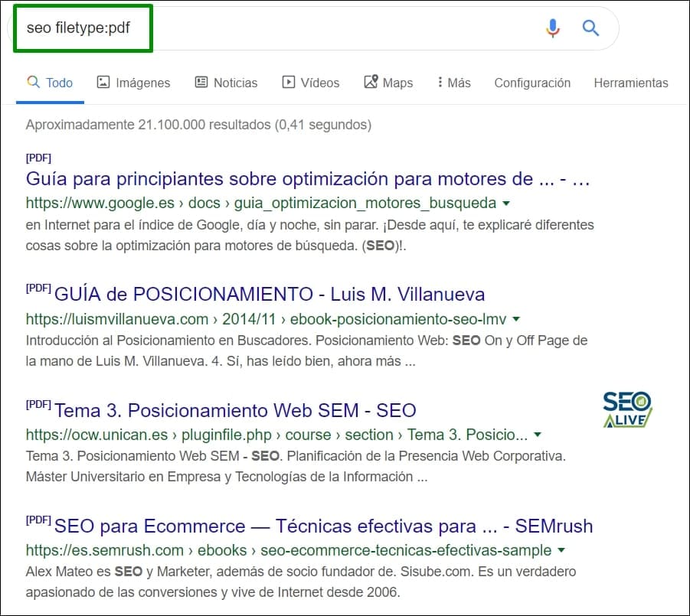Expand the dropdown arrow after the ocw.unican.es URL

click(x=538, y=435)
